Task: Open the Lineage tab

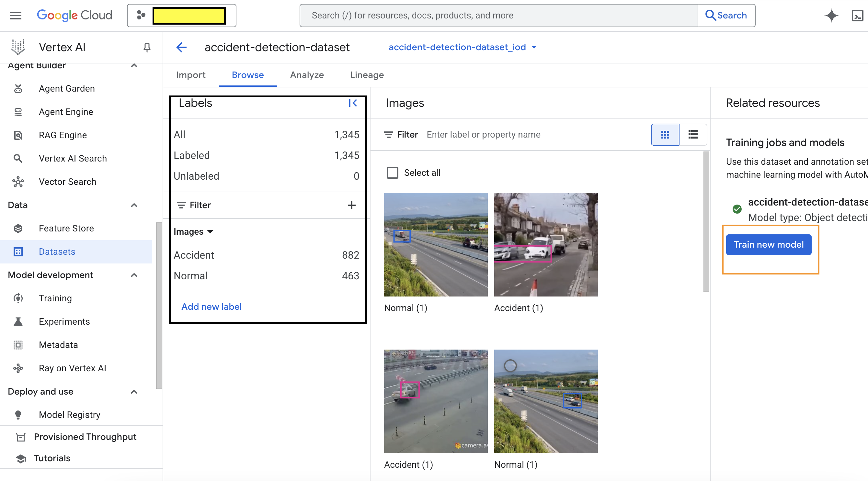Action: tap(367, 75)
